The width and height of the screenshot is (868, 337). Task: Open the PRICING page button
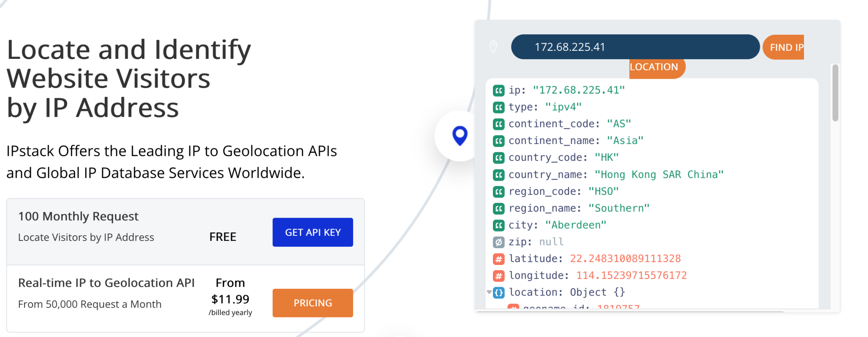coord(313,303)
